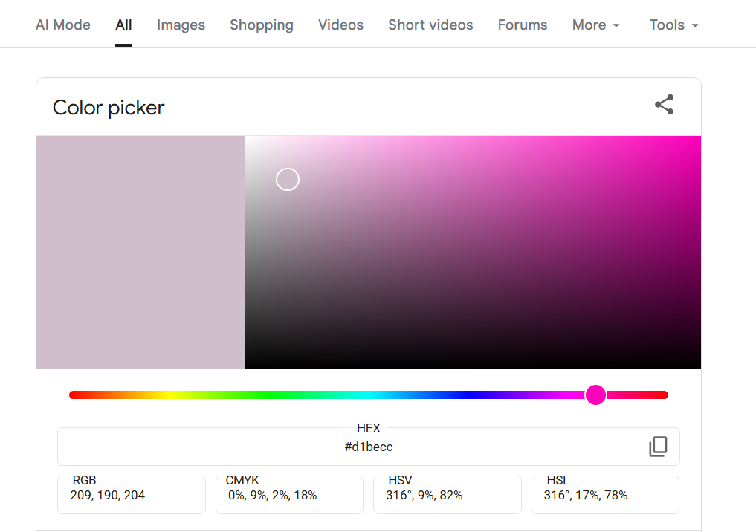Click the HEX field value #d1becc

(369, 447)
